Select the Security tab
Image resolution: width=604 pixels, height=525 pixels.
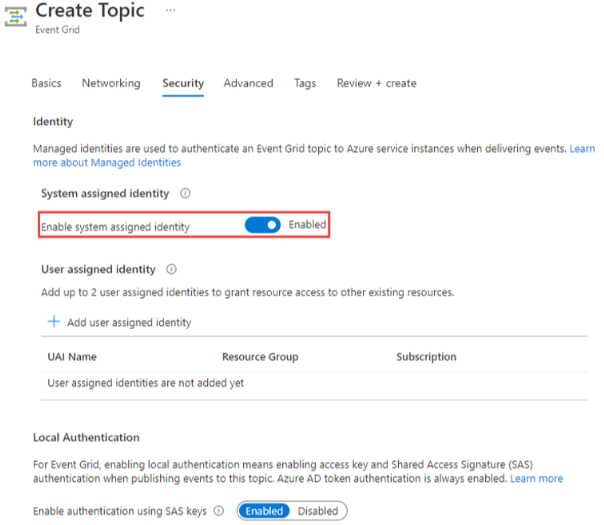tap(183, 84)
